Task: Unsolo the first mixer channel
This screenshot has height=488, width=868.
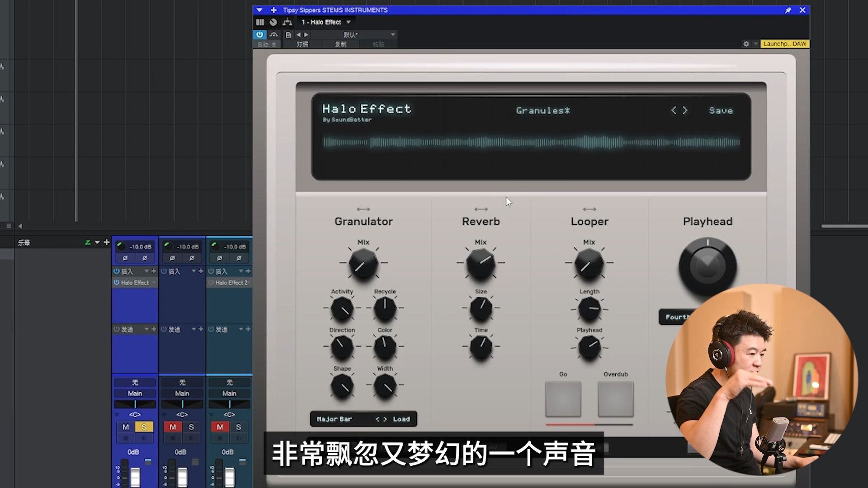Action: click(144, 427)
